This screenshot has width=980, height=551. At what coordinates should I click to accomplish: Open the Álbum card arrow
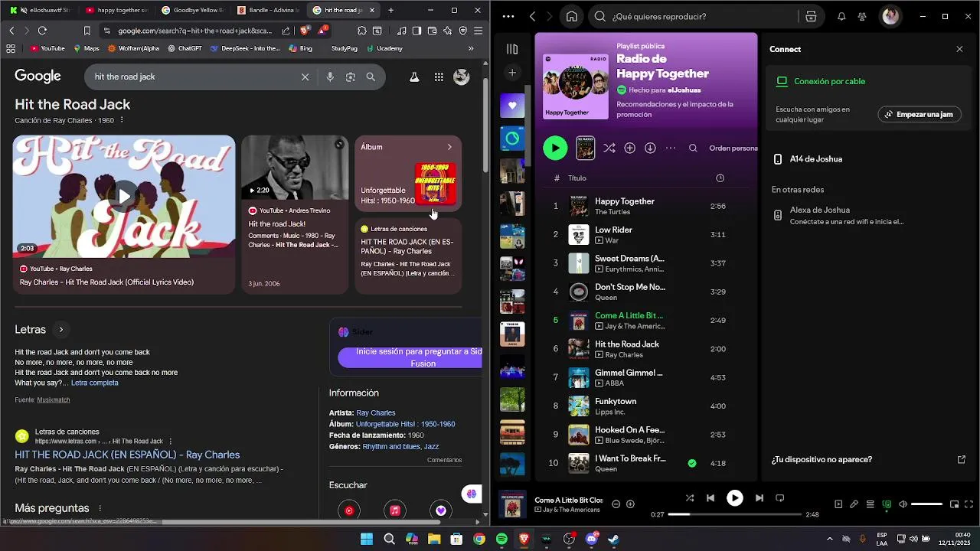pyautogui.click(x=449, y=147)
